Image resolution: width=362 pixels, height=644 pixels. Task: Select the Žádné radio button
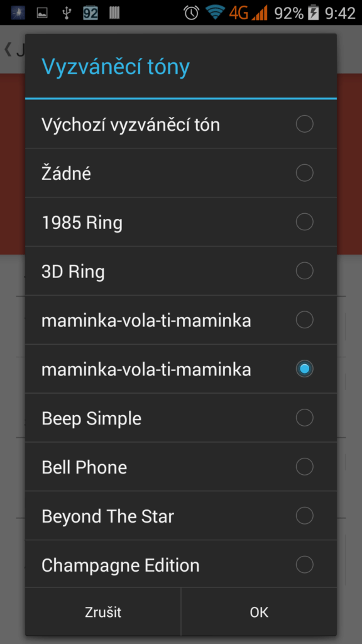point(305,173)
